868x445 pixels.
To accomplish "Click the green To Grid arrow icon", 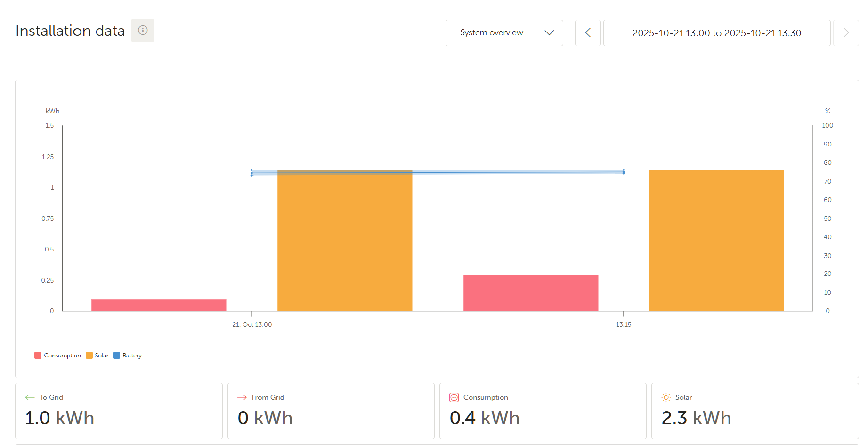I will click(x=30, y=397).
